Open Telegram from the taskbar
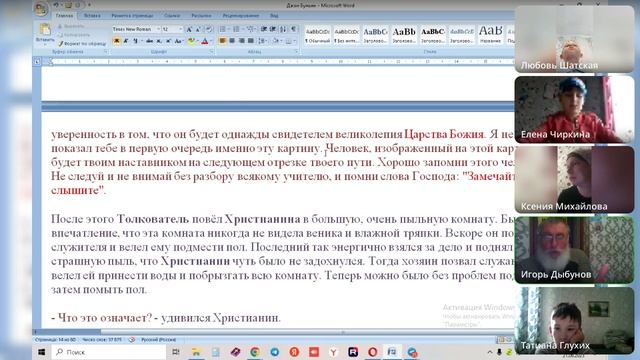The height and width of the screenshot is (360, 640). [274, 352]
